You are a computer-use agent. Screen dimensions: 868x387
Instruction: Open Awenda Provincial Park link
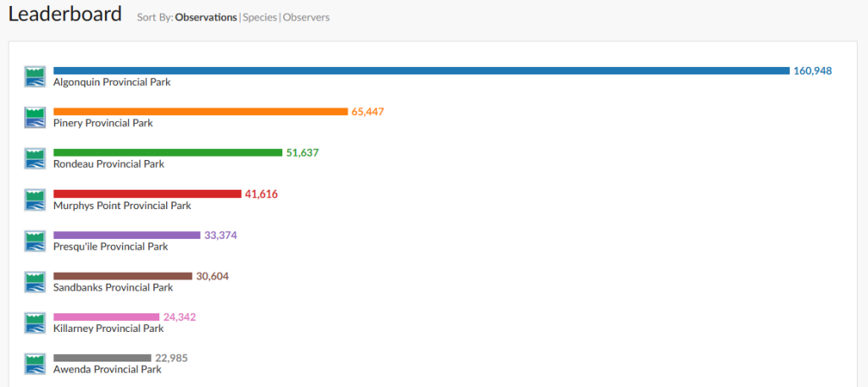pyautogui.click(x=108, y=369)
